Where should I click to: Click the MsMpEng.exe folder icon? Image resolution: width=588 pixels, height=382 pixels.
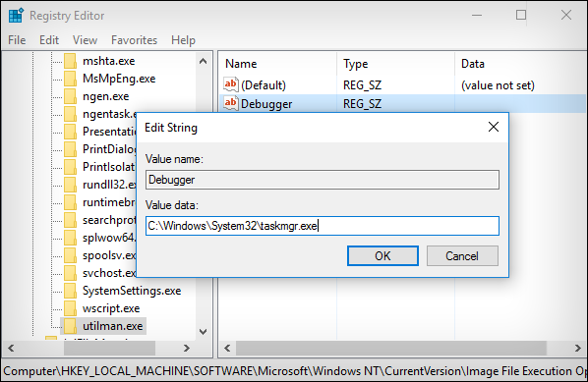(70, 79)
